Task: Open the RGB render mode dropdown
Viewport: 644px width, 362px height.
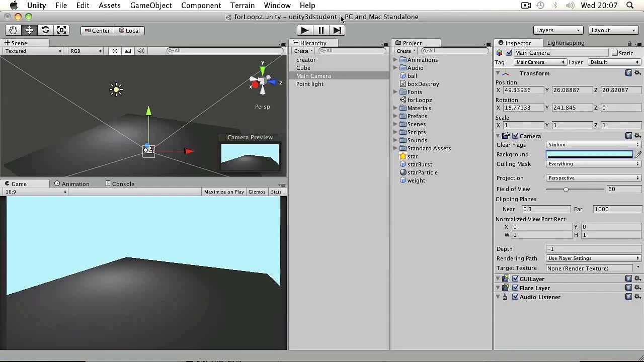Action: pyautogui.click(x=86, y=51)
